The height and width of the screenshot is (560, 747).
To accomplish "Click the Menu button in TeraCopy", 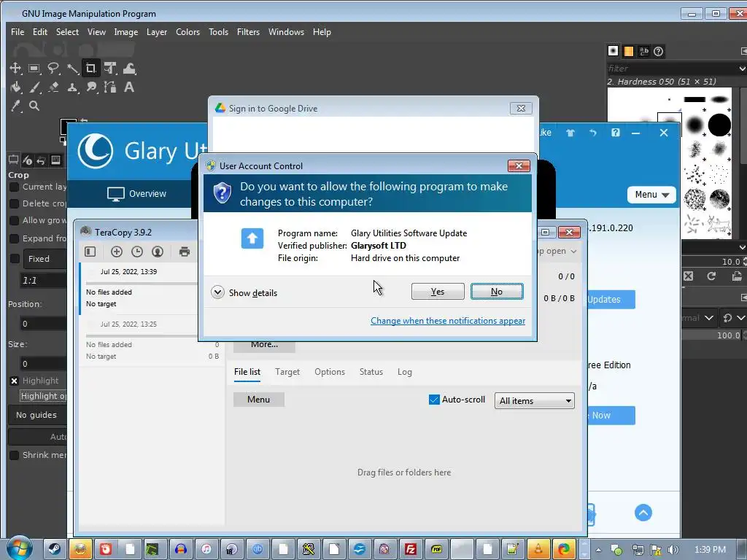I will 259,400.
